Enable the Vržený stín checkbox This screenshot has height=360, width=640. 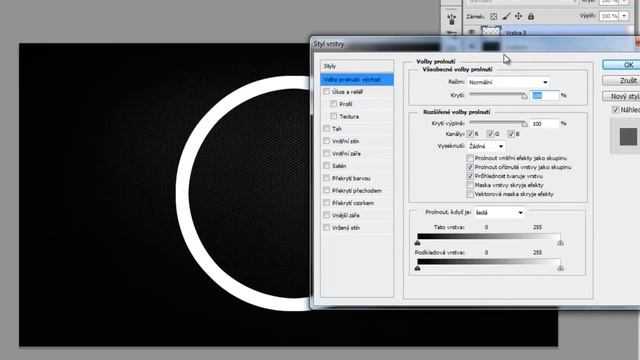[327, 227]
